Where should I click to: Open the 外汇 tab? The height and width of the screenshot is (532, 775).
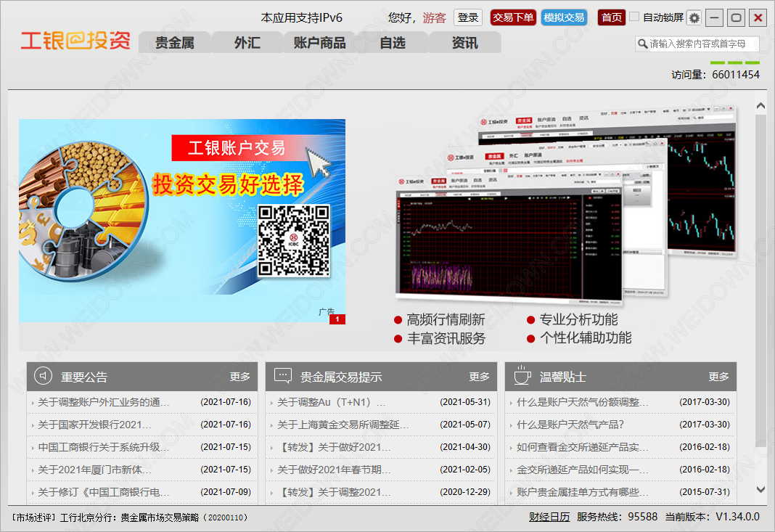(247, 43)
